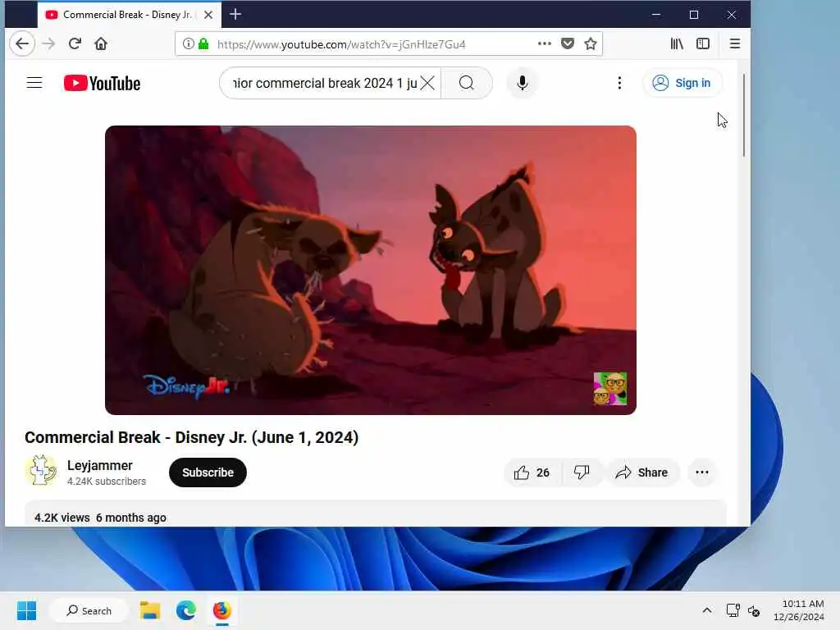Viewport: 840px width, 630px height.
Task: Share this video
Action: 641,472
